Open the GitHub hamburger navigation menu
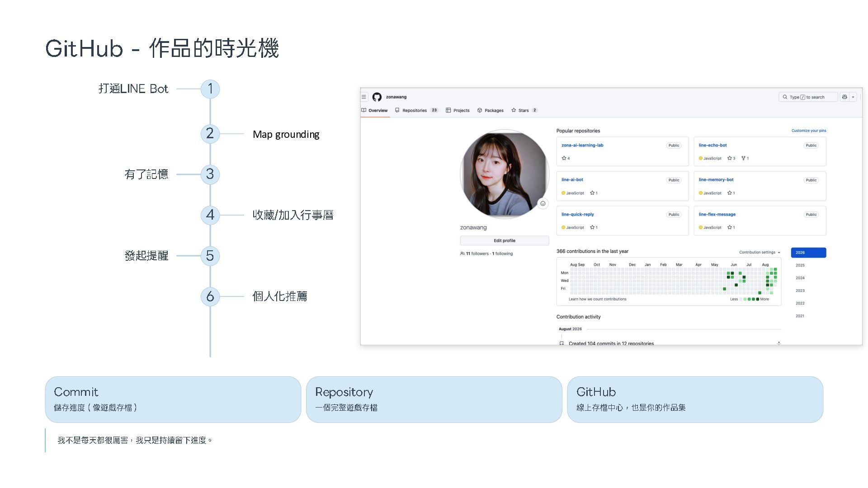Screen dimensions: 868x488 [x=364, y=97]
